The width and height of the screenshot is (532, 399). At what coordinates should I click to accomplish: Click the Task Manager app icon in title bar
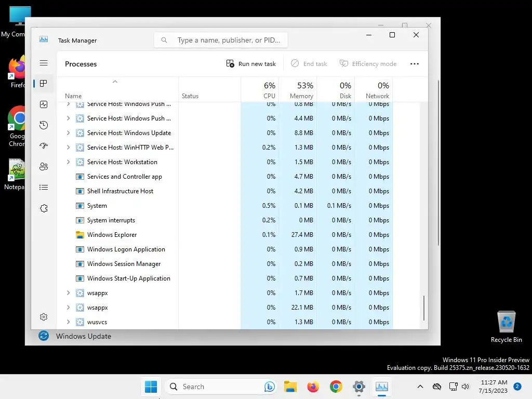(x=44, y=39)
